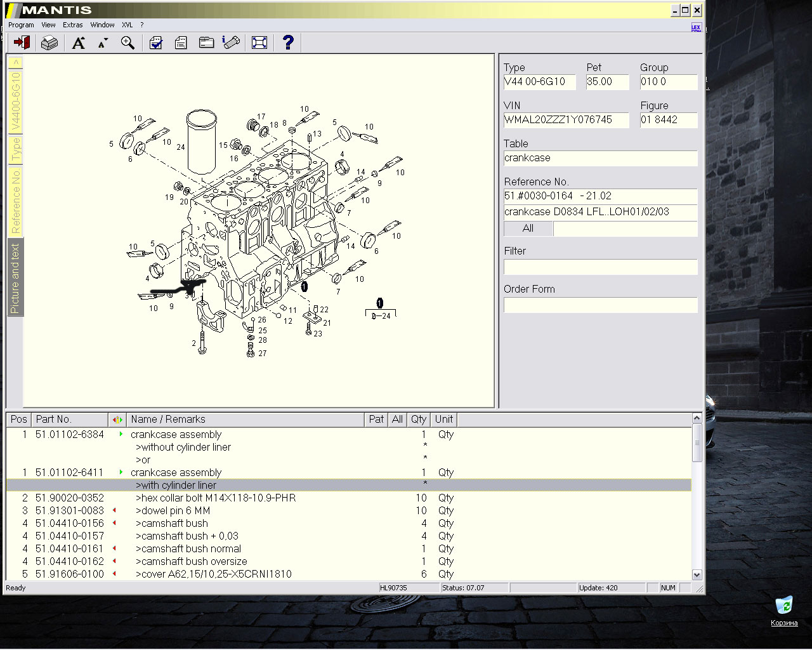The image size is (812, 650).
Task: Click red arrow beside part 51.04410-0156
Action: tap(114, 523)
